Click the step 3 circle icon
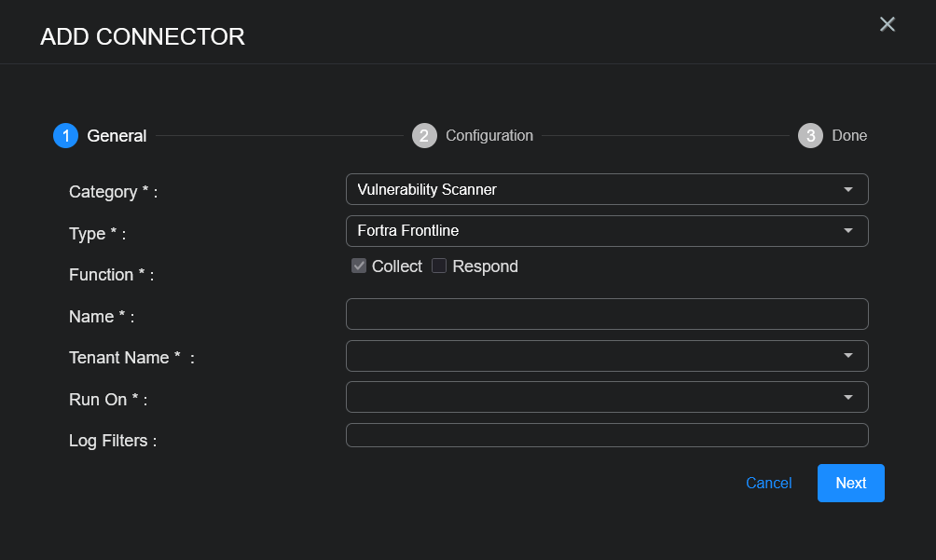Screen dimensions: 936x560 click(810, 136)
